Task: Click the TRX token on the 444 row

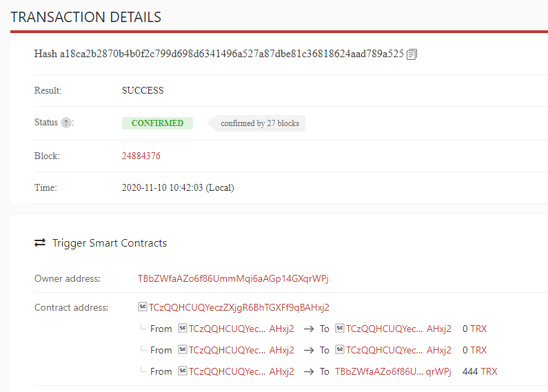Action: tap(489, 371)
